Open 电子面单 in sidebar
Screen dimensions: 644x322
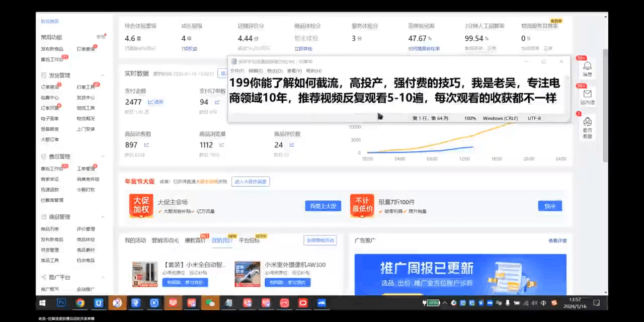tap(50, 119)
